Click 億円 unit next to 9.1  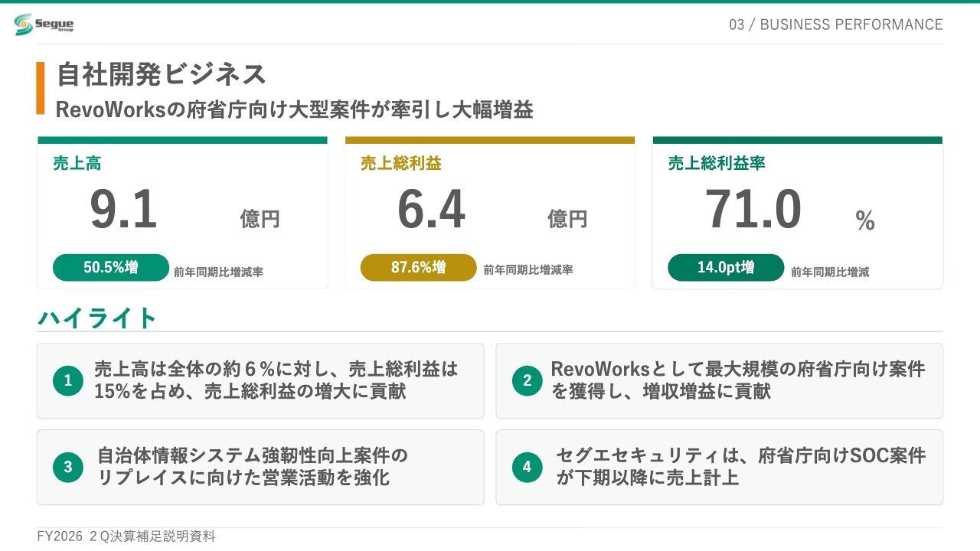point(260,219)
